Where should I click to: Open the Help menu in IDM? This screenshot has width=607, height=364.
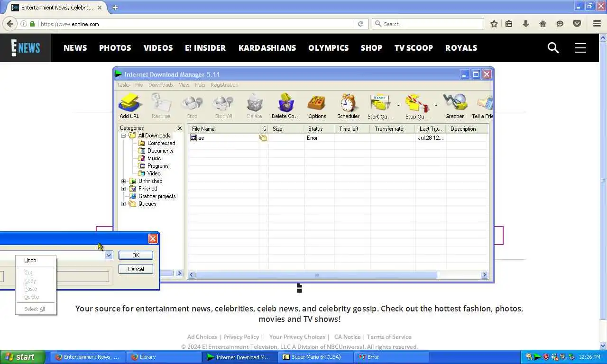point(200,85)
